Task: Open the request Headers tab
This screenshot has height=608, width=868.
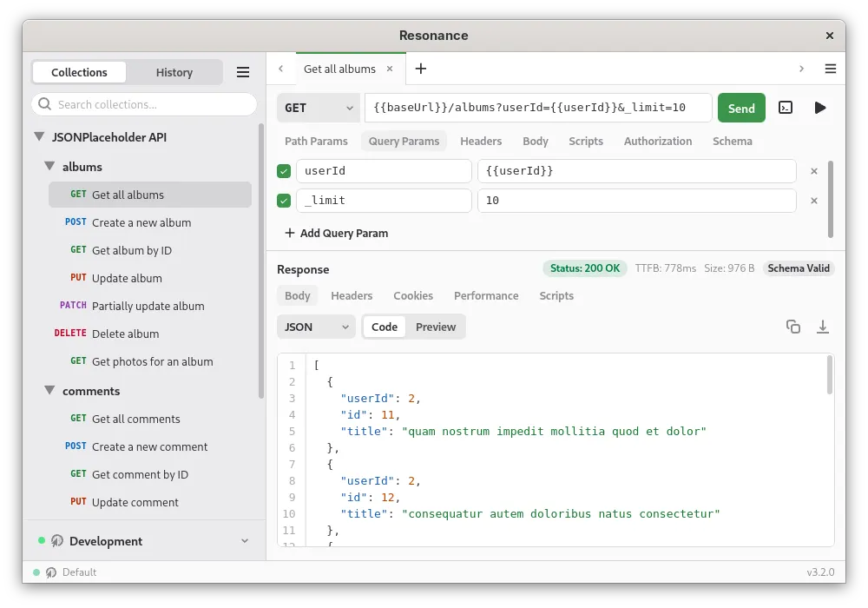Action: (x=481, y=142)
